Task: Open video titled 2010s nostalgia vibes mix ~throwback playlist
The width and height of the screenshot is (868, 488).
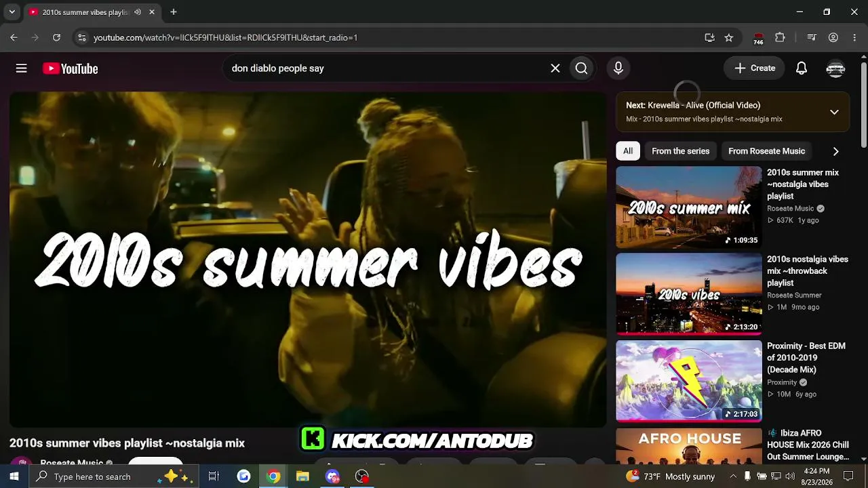Action: coord(808,271)
